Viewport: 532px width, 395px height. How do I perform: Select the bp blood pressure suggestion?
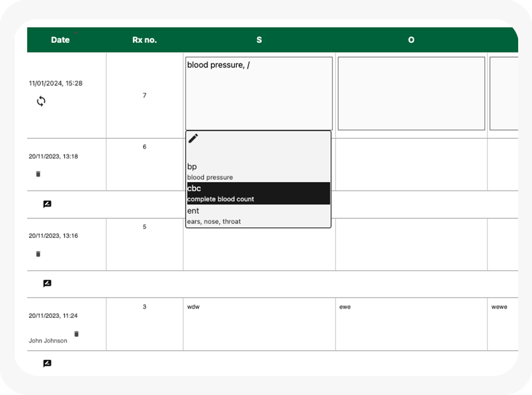click(x=258, y=172)
